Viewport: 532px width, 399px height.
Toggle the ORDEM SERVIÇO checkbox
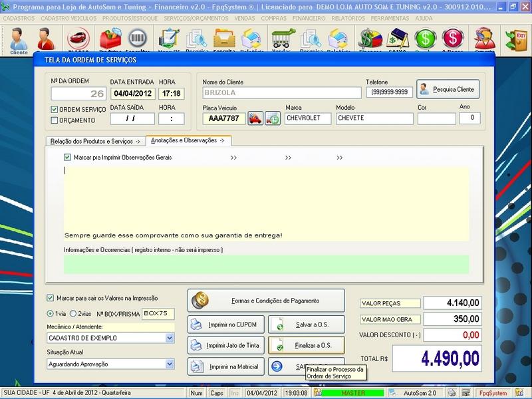[x=55, y=109]
